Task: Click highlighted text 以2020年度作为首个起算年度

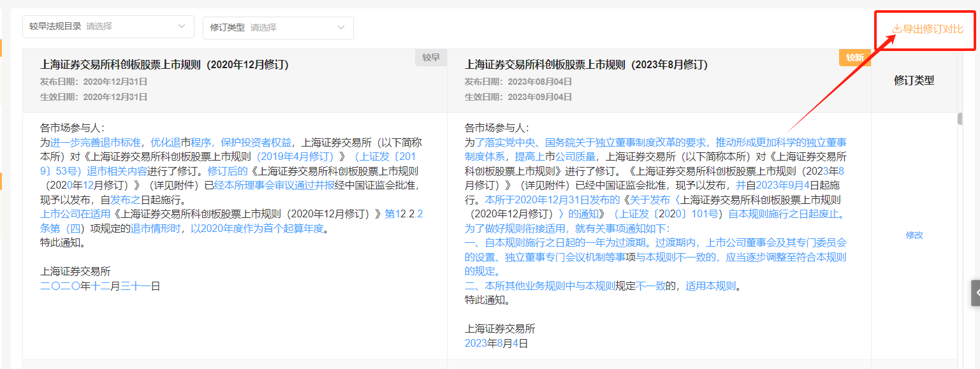Action: [258, 228]
